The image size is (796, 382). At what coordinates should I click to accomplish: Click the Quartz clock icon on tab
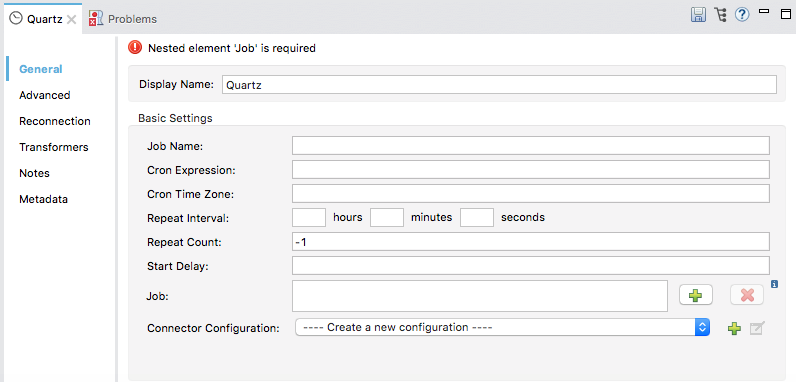pyautogui.click(x=16, y=19)
